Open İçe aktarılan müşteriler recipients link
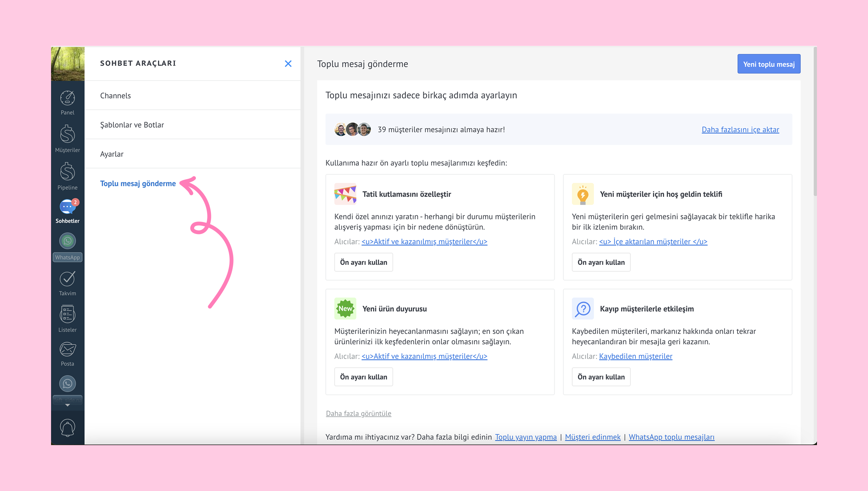 coord(653,241)
